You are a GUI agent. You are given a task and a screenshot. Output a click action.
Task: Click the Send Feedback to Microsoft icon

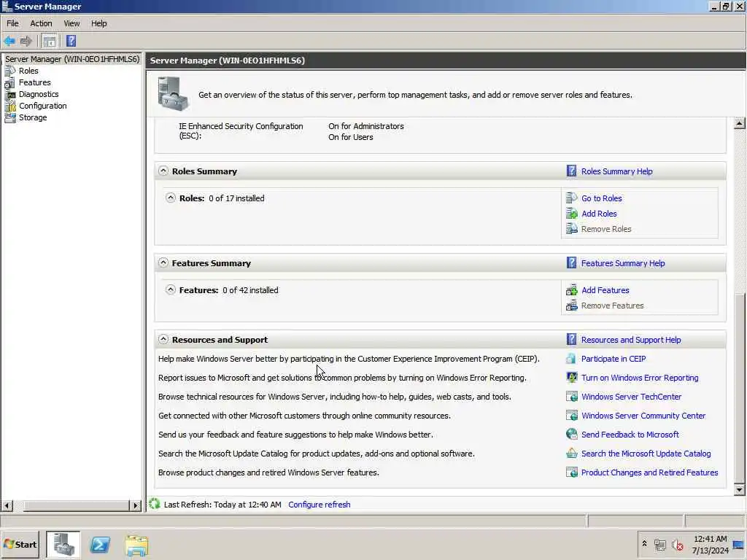(571, 435)
